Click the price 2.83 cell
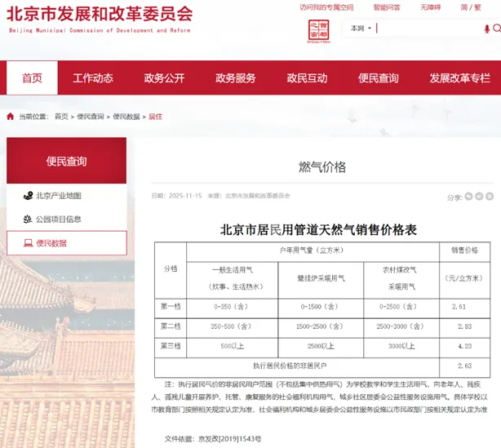The width and height of the screenshot is (501, 448). click(x=464, y=326)
